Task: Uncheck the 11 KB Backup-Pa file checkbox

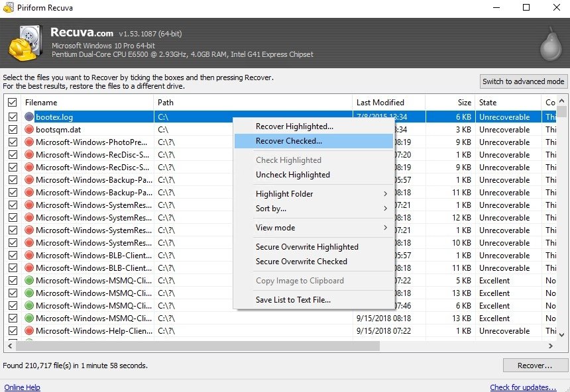Action: [13, 192]
